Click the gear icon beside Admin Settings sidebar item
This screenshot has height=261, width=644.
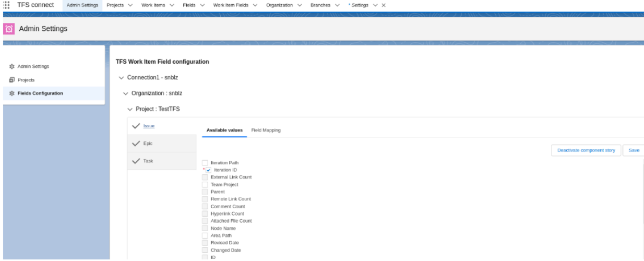click(x=12, y=66)
